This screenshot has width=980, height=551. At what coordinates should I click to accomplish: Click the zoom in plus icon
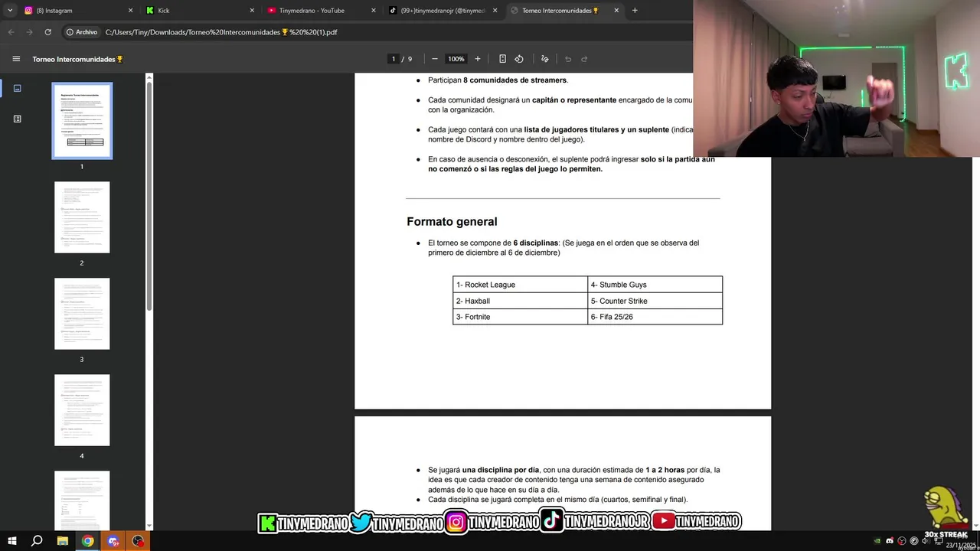tap(478, 59)
